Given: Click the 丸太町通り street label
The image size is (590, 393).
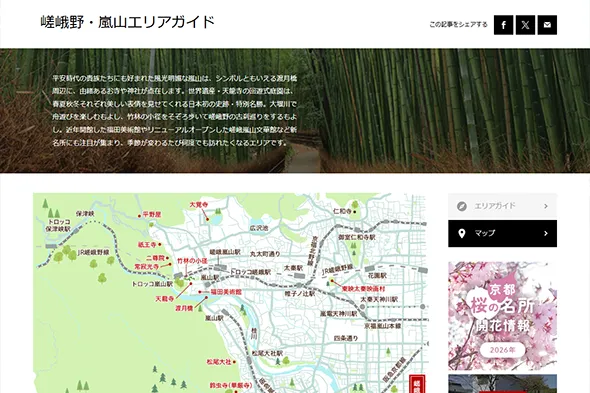Looking at the screenshot, I should (265, 254).
